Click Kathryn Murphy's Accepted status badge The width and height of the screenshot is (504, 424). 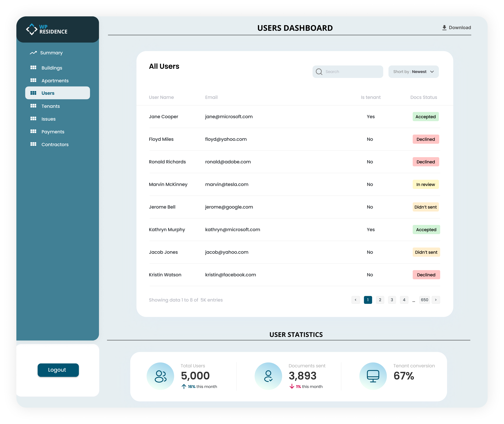[x=426, y=230]
